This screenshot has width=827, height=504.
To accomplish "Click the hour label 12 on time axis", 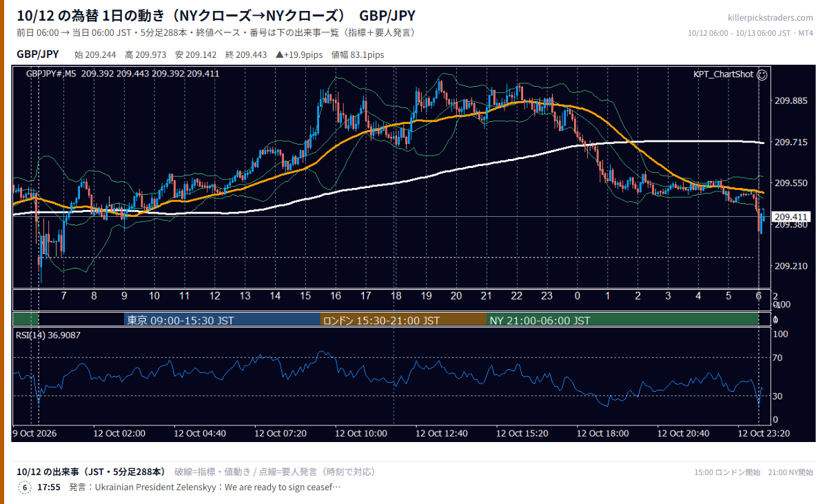I will tap(215, 295).
